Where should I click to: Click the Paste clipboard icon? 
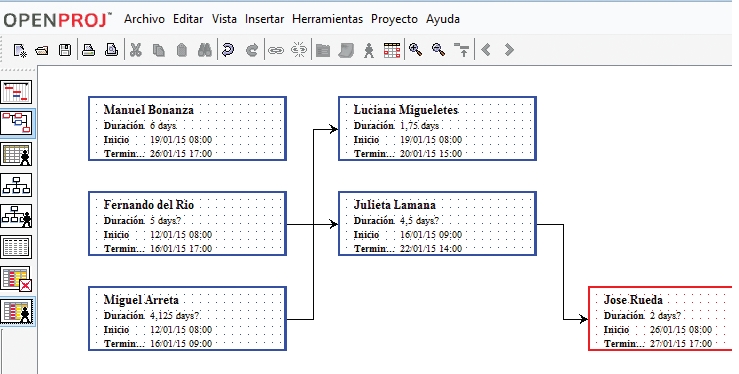coord(182,50)
